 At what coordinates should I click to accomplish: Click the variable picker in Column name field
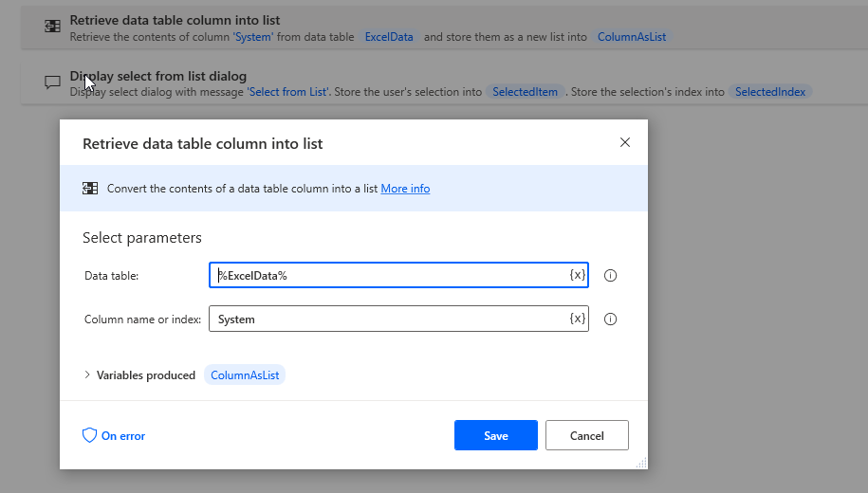click(x=577, y=320)
